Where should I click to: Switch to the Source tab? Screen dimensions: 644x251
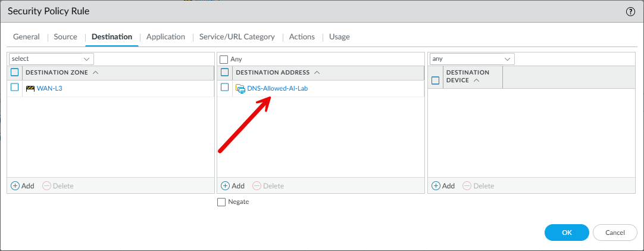coord(65,36)
